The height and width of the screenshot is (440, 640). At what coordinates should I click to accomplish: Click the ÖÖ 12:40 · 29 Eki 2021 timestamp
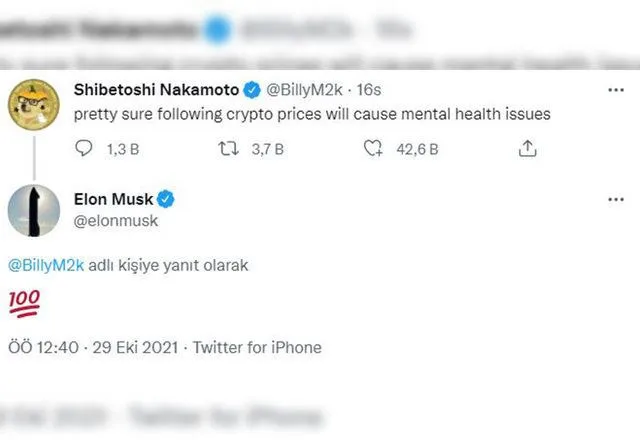coord(92,347)
